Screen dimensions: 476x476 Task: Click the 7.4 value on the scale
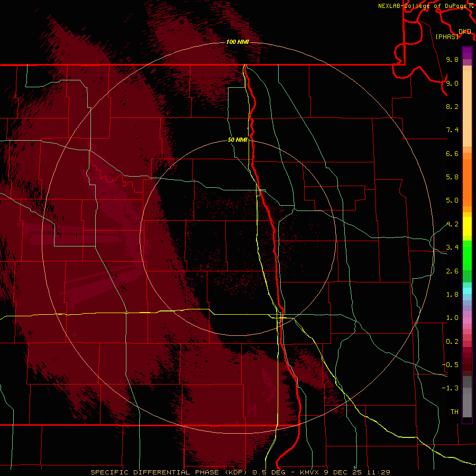452,130
